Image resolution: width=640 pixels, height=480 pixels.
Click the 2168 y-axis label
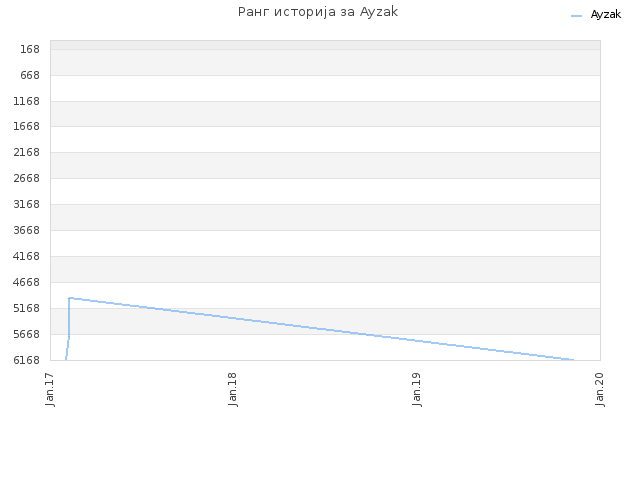[x=27, y=152]
